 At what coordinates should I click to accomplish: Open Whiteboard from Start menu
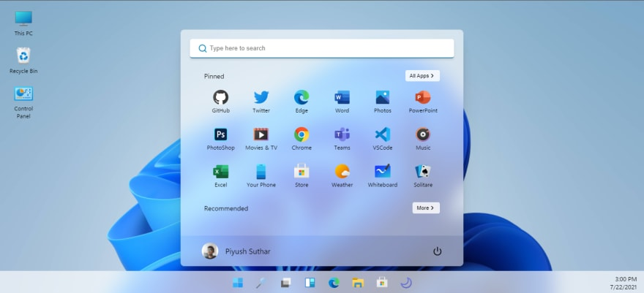[x=382, y=176]
